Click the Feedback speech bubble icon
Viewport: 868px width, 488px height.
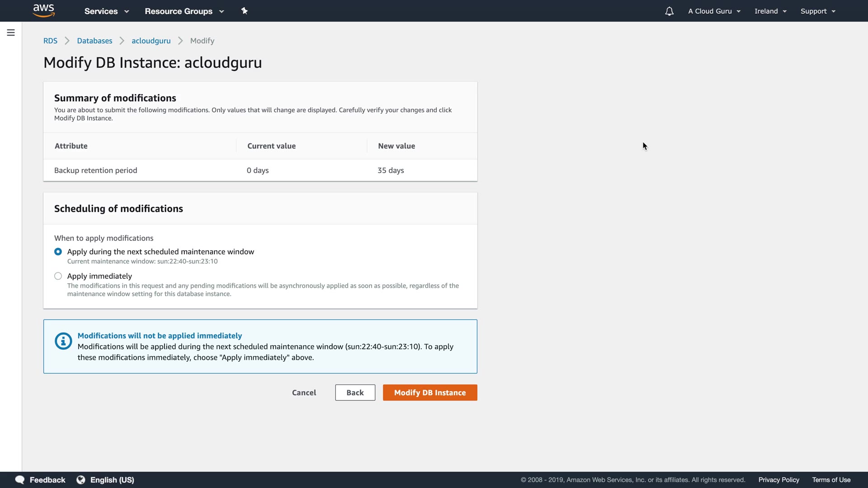point(19,480)
